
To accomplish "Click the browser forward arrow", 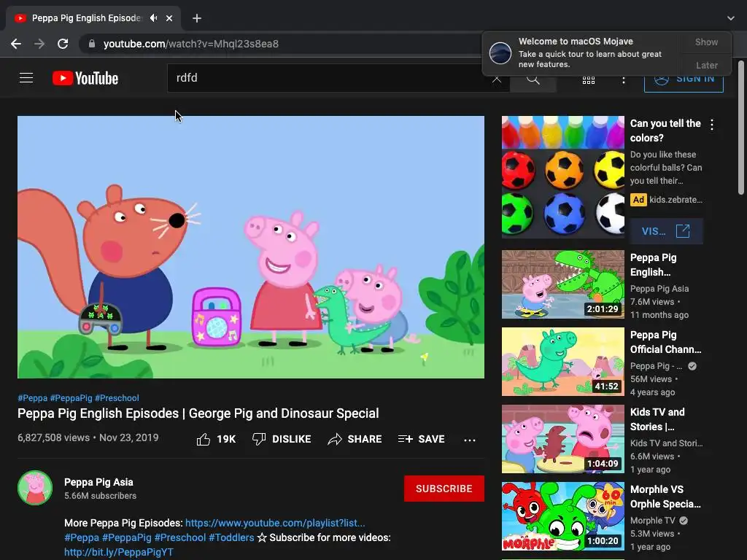I will (x=39, y=44).
